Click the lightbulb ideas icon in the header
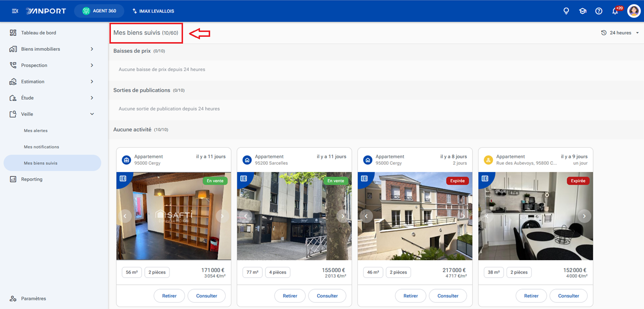 [x=566, y=11]
